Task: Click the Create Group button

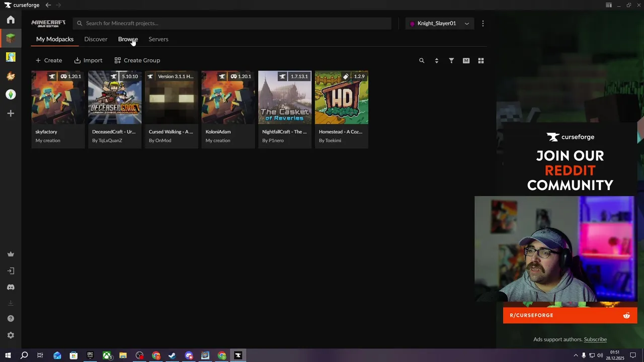Action: click(x=137, y=60)
